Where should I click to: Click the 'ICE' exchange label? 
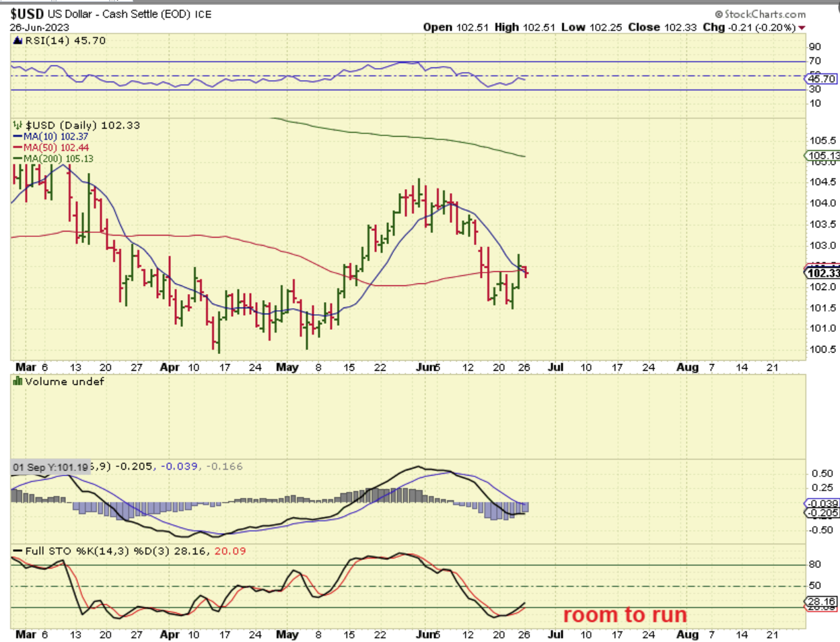coord(203,14)
